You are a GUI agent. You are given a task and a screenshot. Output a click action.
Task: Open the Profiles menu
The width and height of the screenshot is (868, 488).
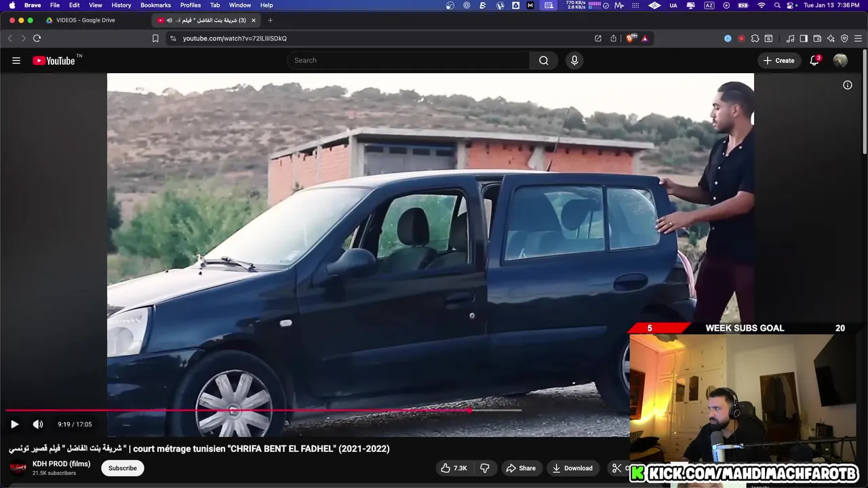[x=191, y=5]
